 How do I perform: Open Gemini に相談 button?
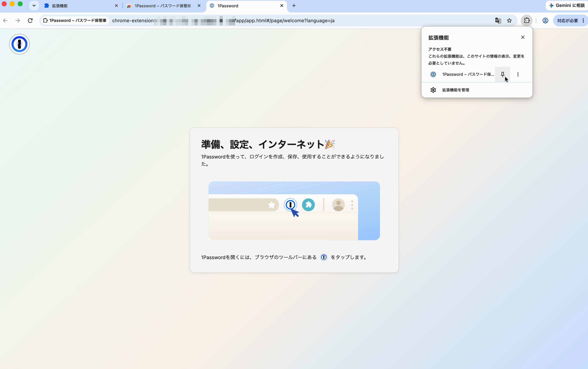pyautogui.click(x=567, y=5)
